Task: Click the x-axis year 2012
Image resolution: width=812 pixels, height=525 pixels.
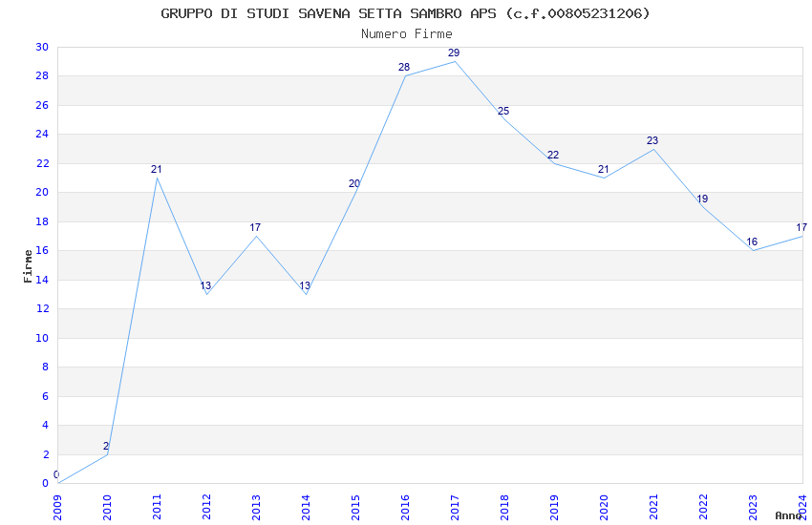Action: click(206, 507)
